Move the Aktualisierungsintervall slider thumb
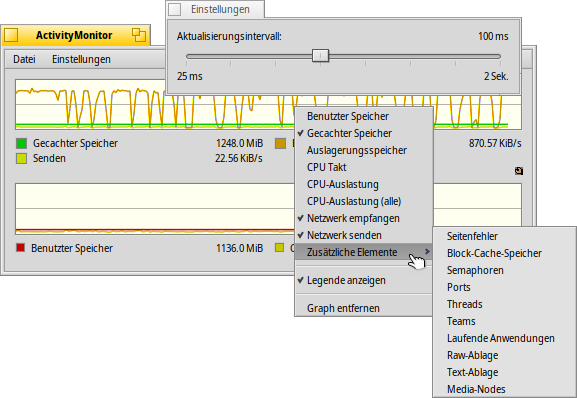 (x=320, y=56)
